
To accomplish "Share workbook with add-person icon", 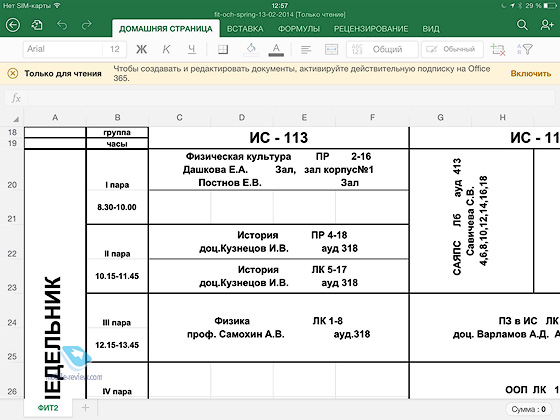I will coord(547,25).
